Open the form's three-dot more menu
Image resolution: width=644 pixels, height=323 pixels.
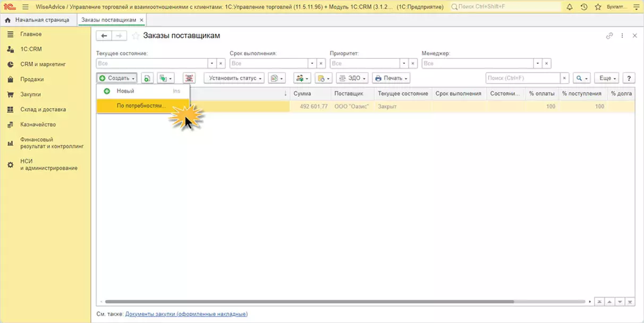[x=622, y=36]
